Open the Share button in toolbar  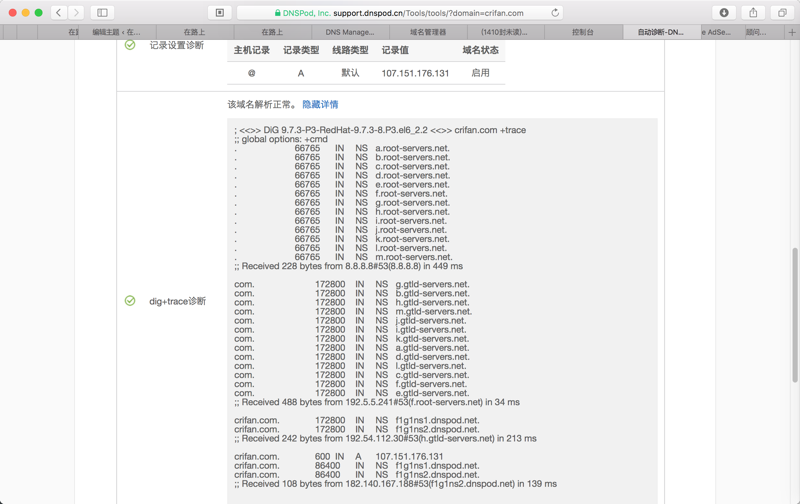click(x=753, y=13)
